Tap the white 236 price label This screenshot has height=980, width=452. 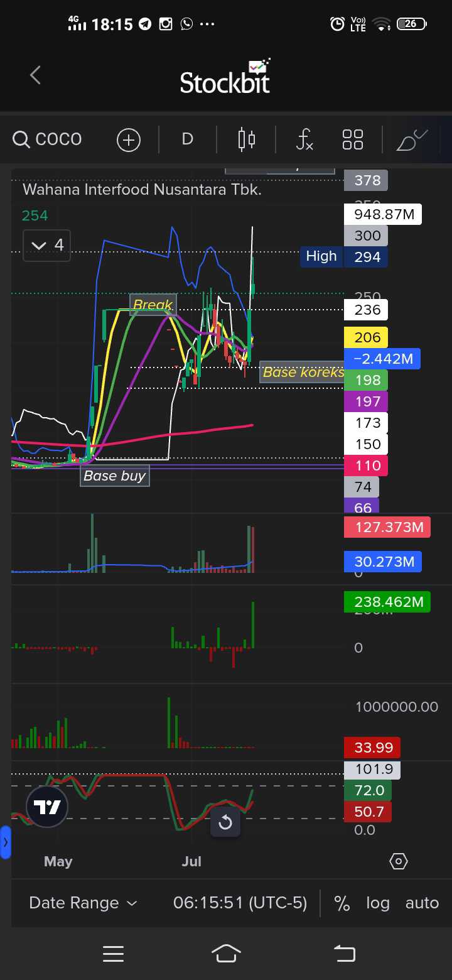(367, 310)
